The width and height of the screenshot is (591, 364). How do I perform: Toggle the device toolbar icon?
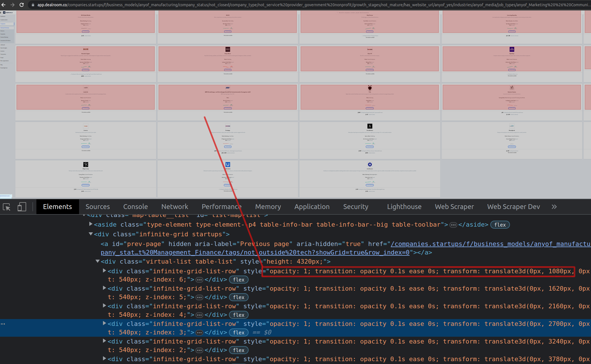pyautogui.click(x=22, y=207)
